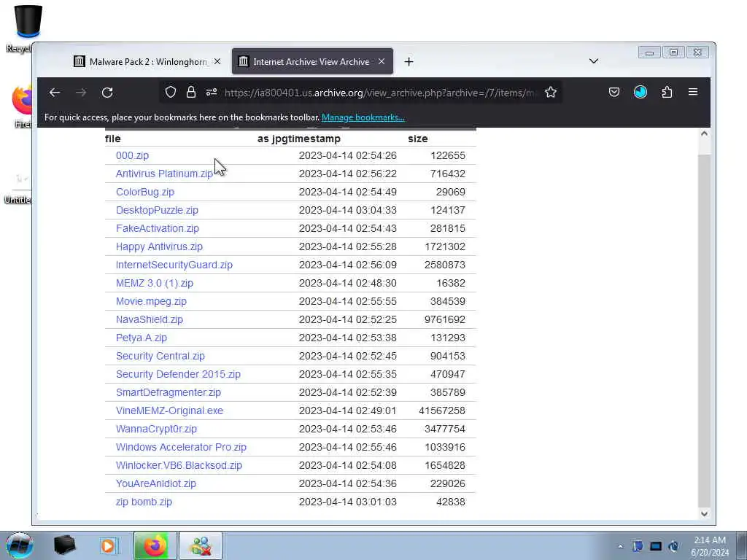The image size is (747, 560).
Task: Open Happy Antivirus.zip link
Action: point(159,246)
